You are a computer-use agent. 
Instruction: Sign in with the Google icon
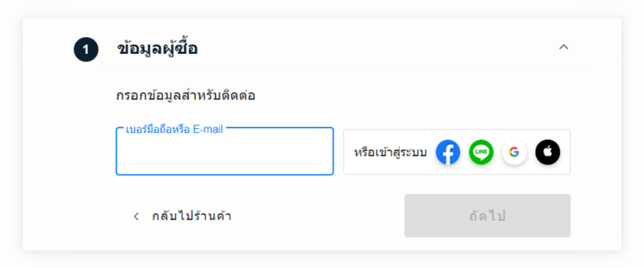click(x=514, y=152)
